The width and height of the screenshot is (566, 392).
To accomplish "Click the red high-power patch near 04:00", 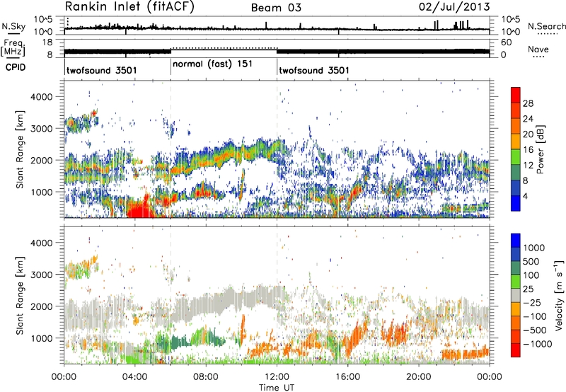I will tap(139, 209).
